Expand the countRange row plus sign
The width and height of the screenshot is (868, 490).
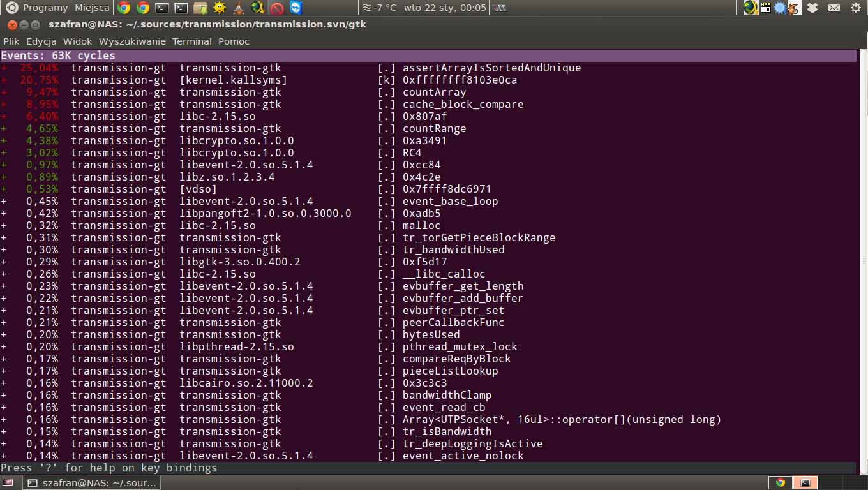coord(4,128)
